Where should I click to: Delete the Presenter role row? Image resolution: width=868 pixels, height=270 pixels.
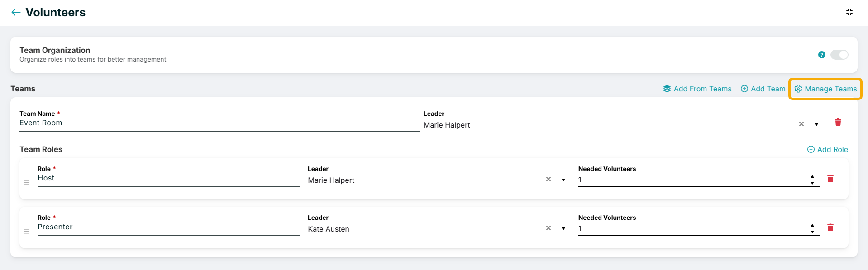pyautogui.click(x=830, y=227)
